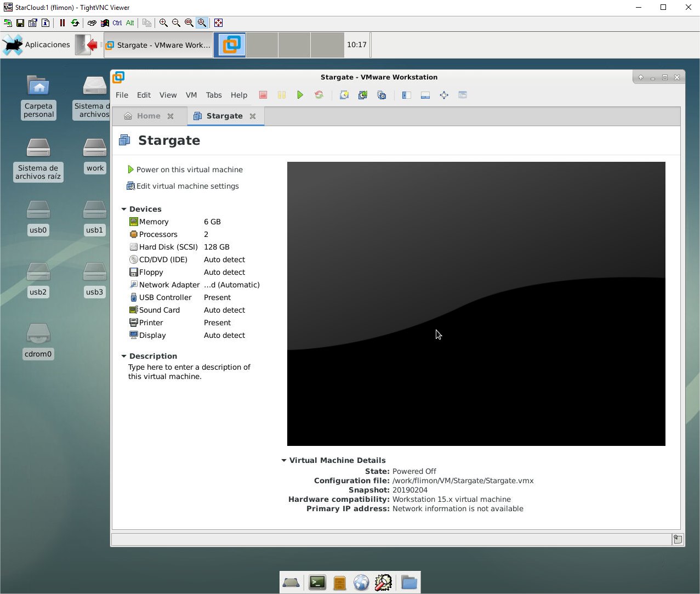Select the cdrom0 desktop icon
The image size is (700, 594).
point(38,341)
